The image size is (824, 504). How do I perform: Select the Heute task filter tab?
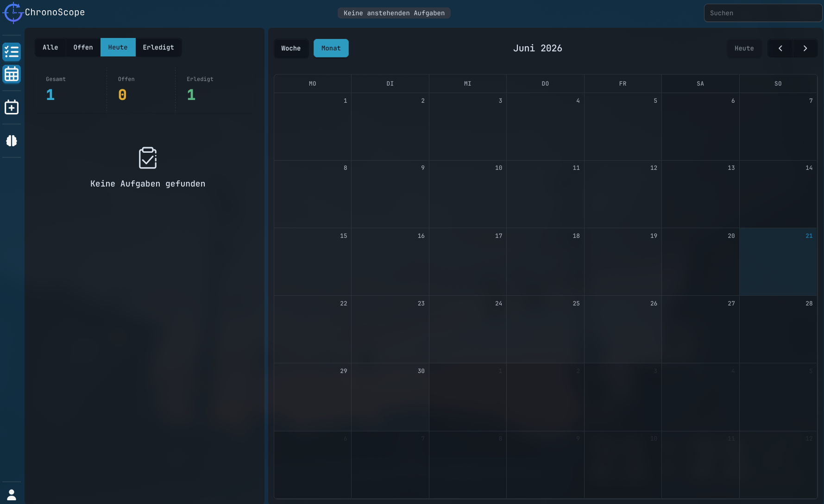point(118,47)
